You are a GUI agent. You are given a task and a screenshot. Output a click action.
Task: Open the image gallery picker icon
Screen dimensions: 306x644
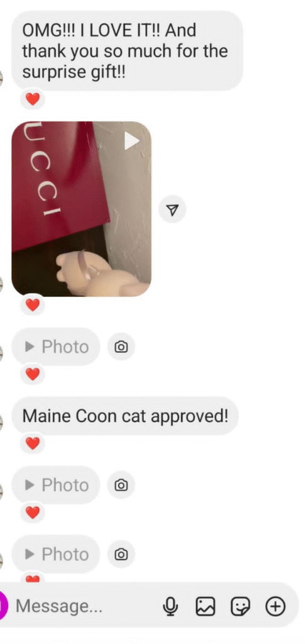[x=205, y=606]
